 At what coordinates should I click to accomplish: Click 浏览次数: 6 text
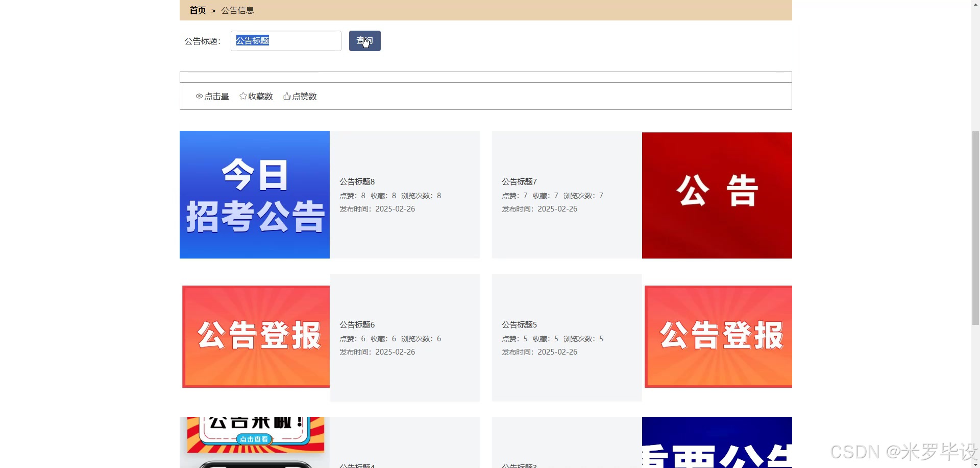(x=421, y=339)
